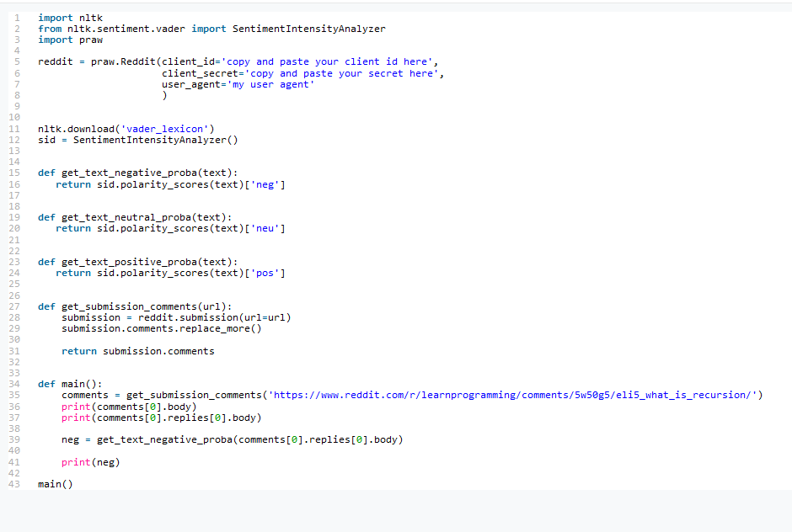Click the 'pos' key string on line 24
792x532 pixels.
click(x=265, y=273)
